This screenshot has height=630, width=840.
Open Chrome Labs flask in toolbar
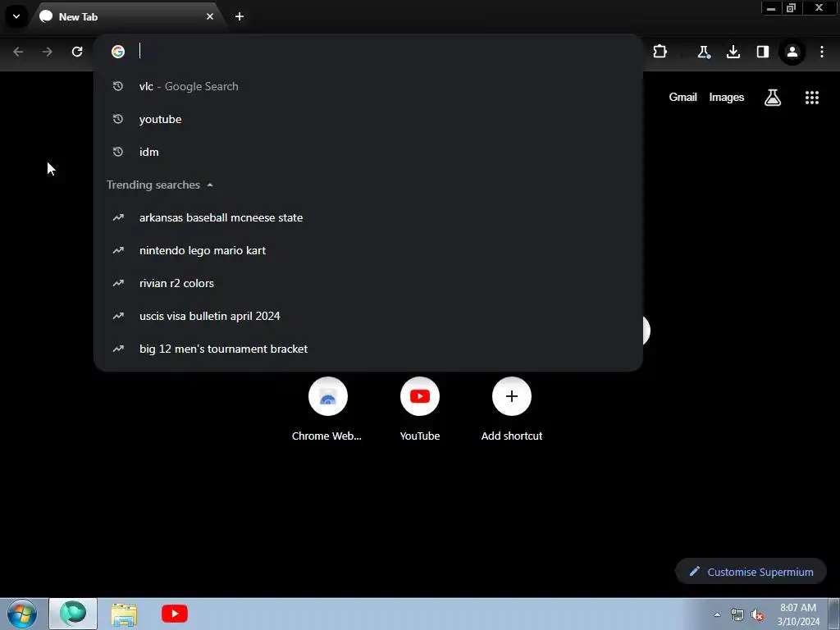pos(703,52)
